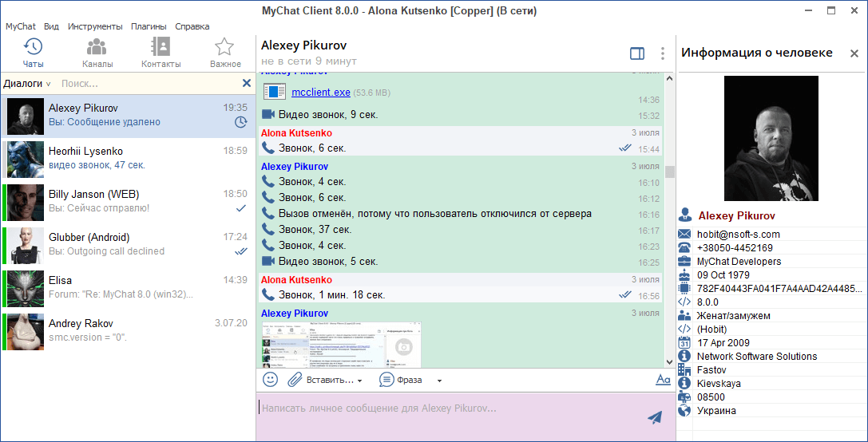Screen dimensions: 868x442
Task: Select the Heorhii Lysenko conversation
Action: pos(128,159)
